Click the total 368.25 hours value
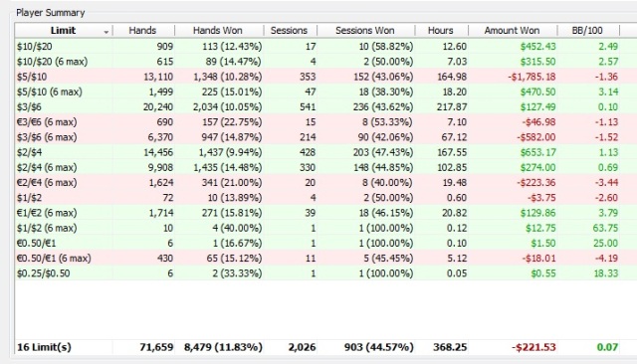The width and height of the screenshot is (637, 364). coord(450,347)
